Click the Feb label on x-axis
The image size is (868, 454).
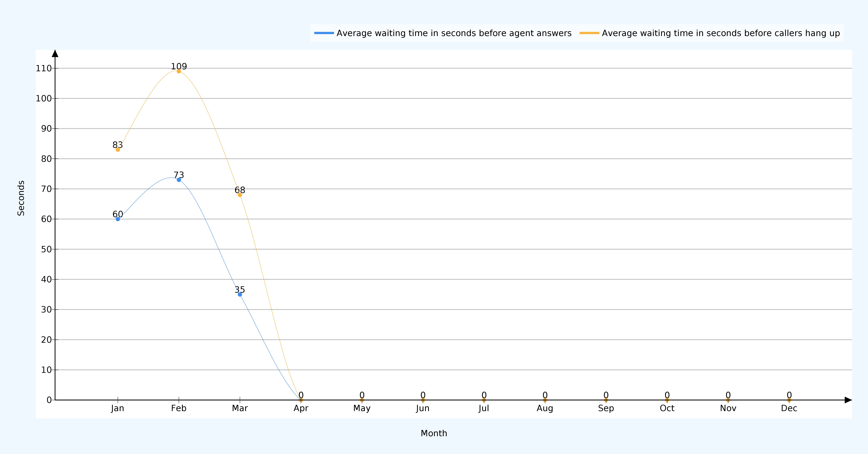click(x=179, y=409)
